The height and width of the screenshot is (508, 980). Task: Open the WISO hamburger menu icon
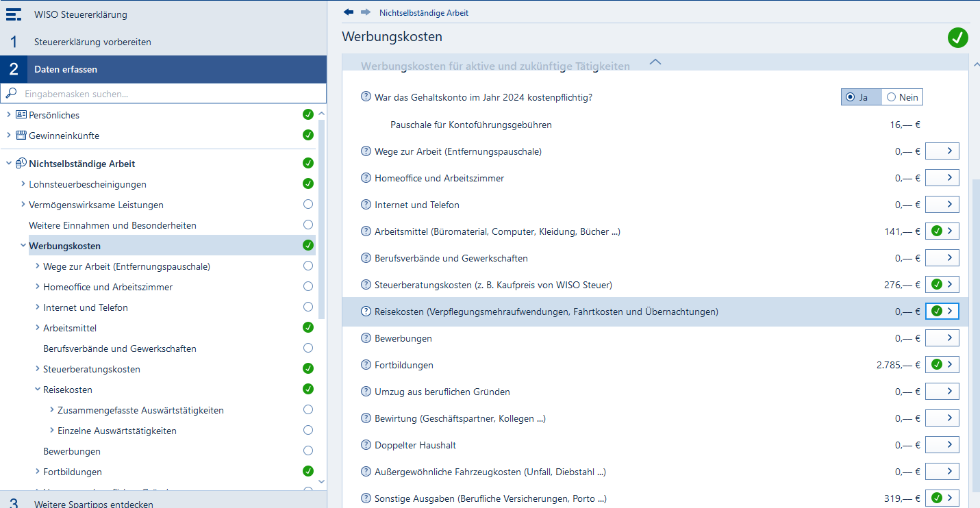(14, 14)
